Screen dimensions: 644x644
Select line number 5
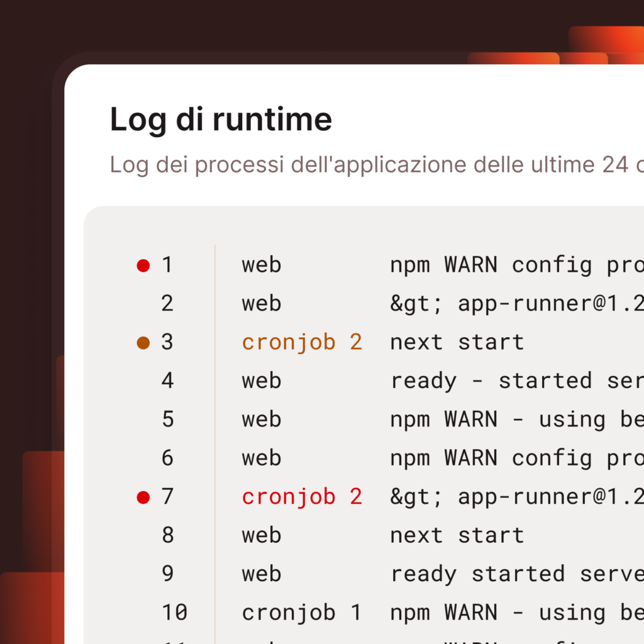pos(167,419)
